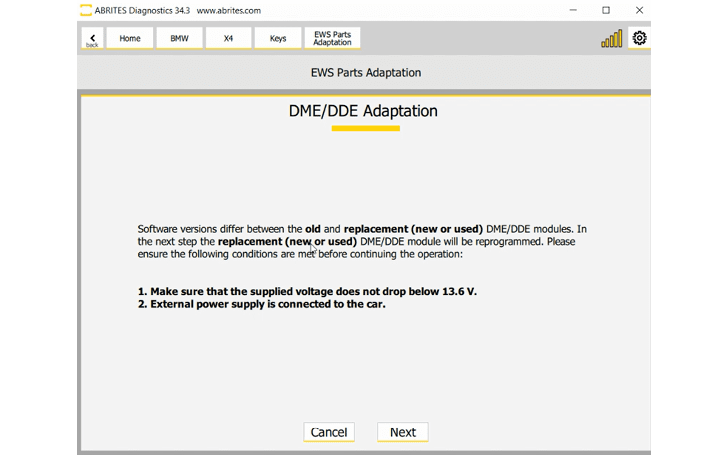Click the www.abrites.com title bar text

pos(228,10)
